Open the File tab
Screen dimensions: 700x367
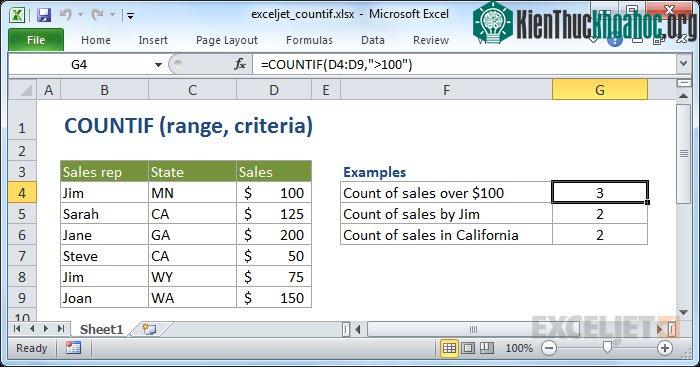click(x=36, y=40)
